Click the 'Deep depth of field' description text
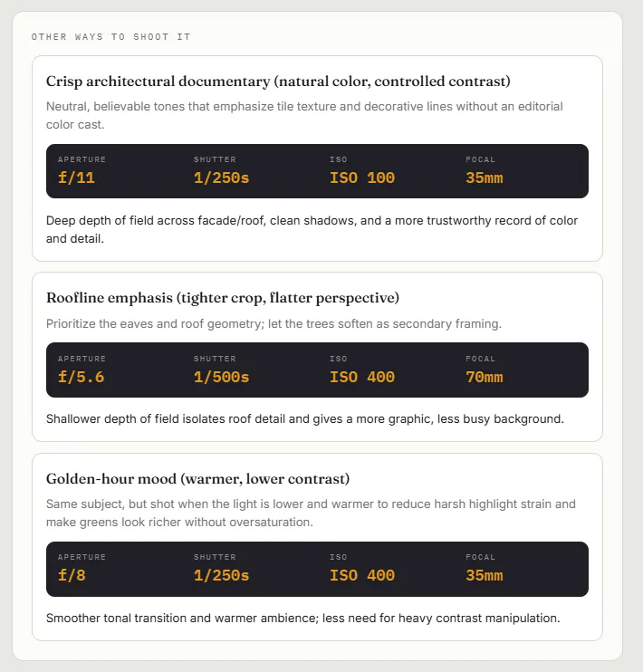This screenshot has width=643, height=672. click(x=312, y=229)
